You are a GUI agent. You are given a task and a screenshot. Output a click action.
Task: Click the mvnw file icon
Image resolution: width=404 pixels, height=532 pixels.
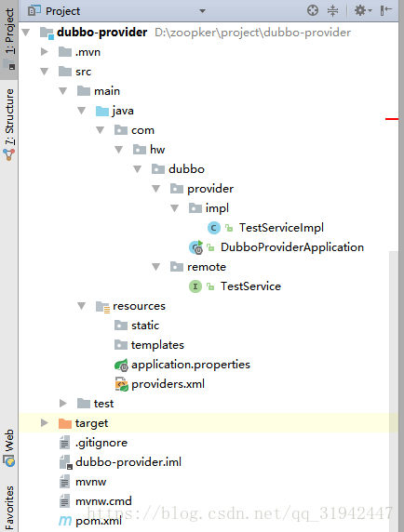click(x=64, y=482)
